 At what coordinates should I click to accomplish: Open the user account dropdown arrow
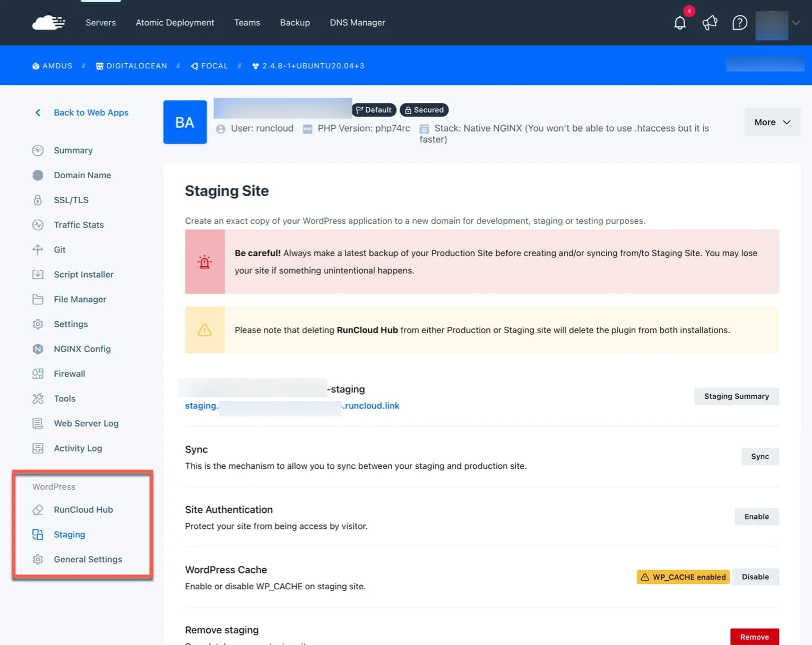point(796,23)
